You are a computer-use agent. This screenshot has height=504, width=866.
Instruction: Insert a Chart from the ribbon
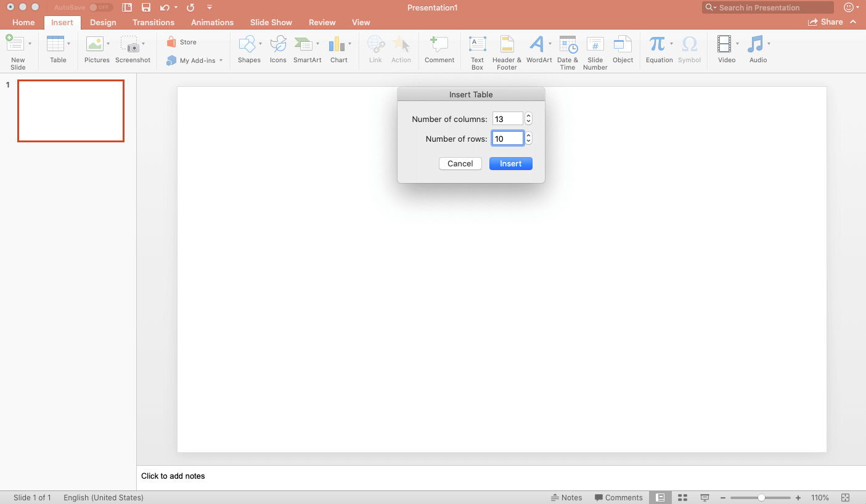point(337,44)
